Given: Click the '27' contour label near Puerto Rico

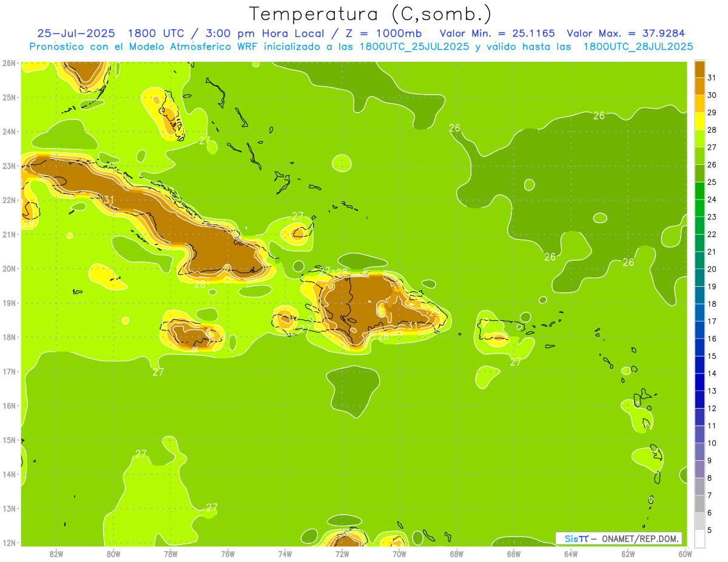Looking at the screenshot, I should (516, 362).
